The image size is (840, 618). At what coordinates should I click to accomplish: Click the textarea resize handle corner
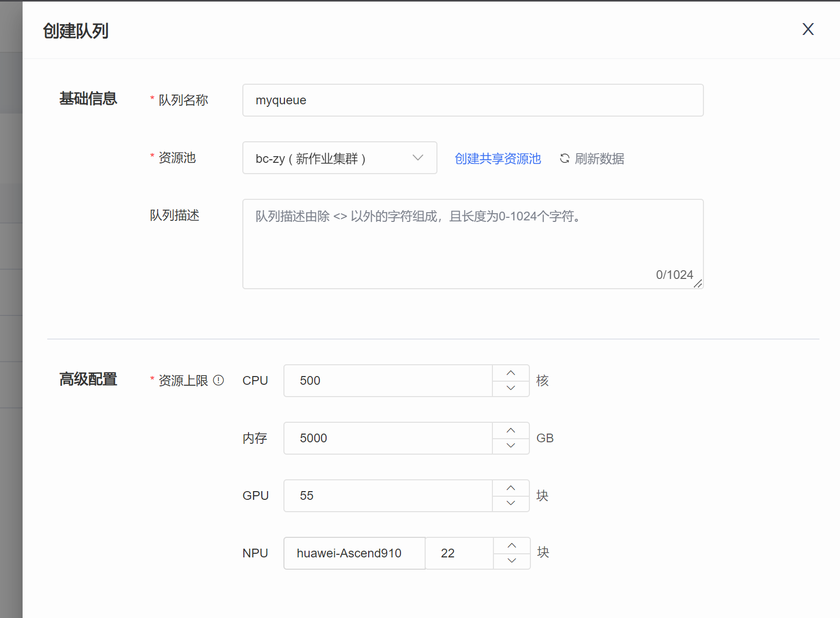click(x=698, y=284)
